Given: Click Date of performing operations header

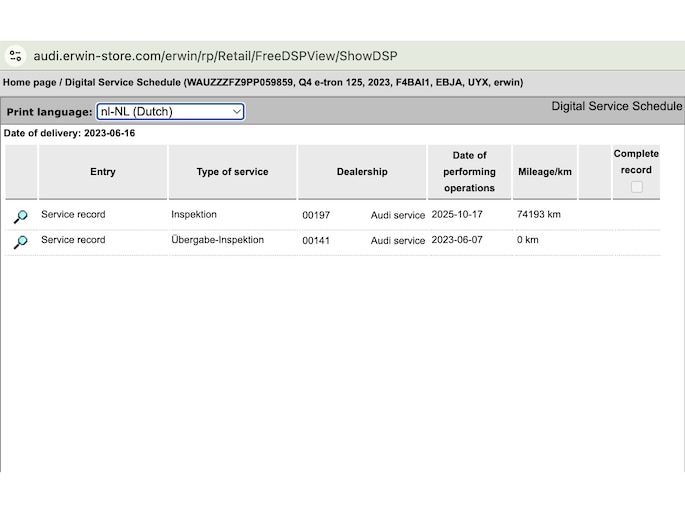Looking at the screenshot, I should pyautogui.click(x=470, y=172).
